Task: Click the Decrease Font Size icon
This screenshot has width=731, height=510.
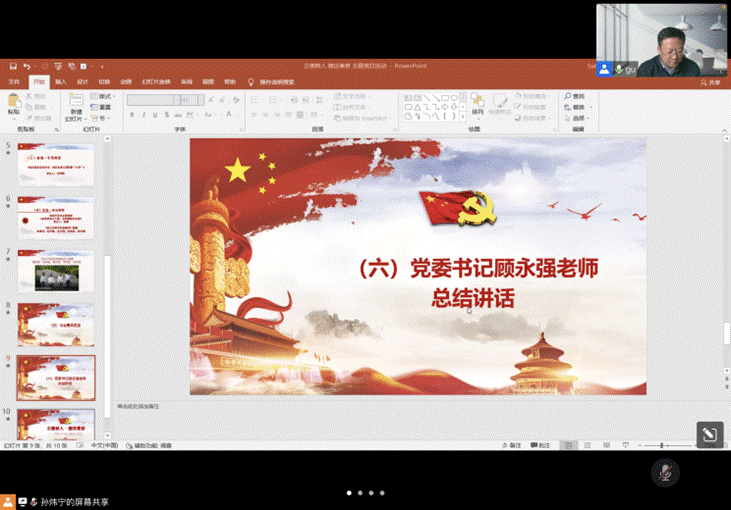Action: click(222, 100)
